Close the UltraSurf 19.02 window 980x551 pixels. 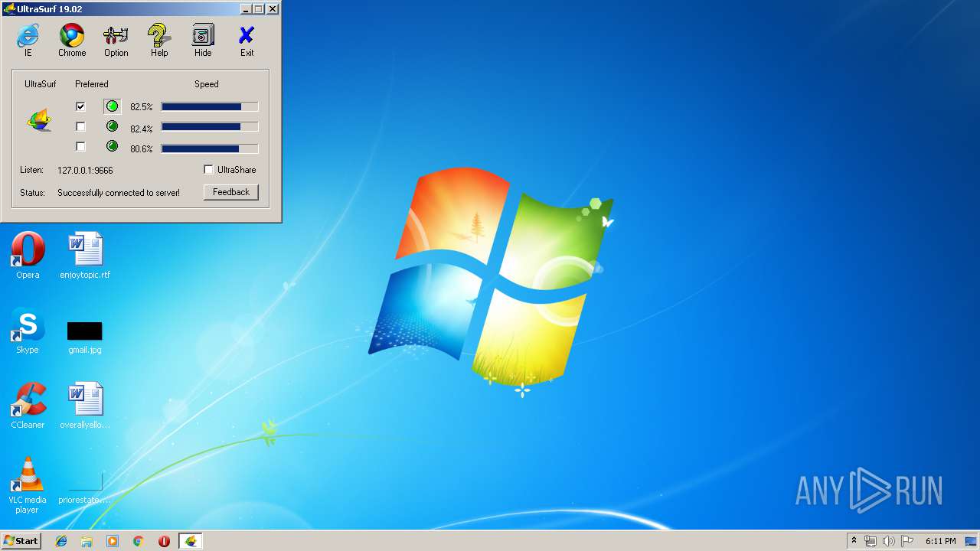click(x=272, y=9)
